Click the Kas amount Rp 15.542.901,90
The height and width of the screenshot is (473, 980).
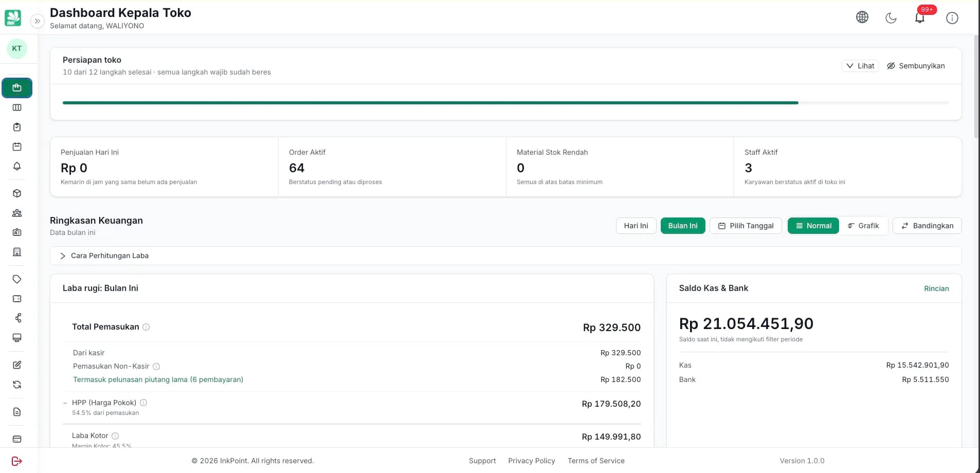917,365
